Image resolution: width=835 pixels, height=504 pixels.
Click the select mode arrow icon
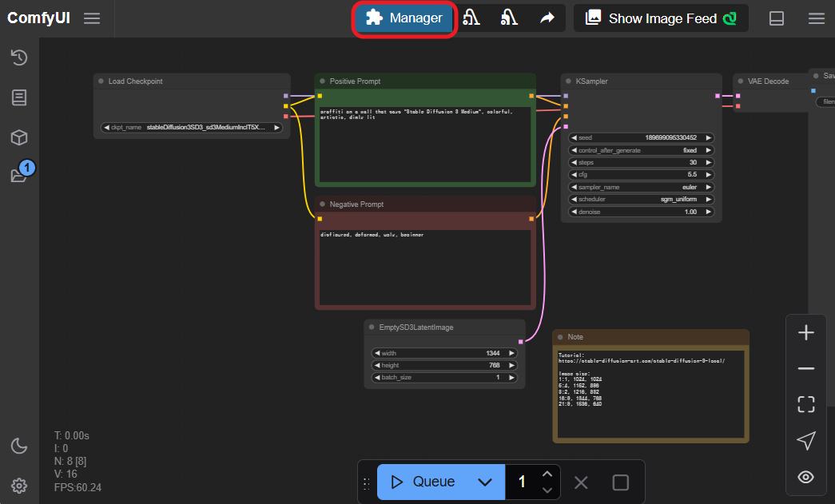tap(805, 440)
